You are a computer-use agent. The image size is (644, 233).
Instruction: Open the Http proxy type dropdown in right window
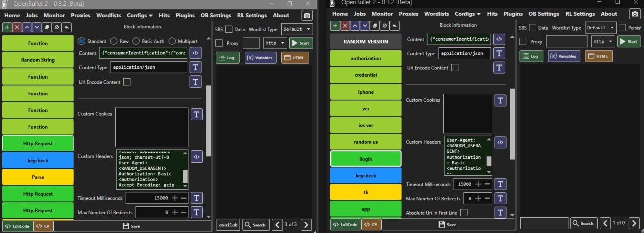pyautogui.click(x=603, y=42)
